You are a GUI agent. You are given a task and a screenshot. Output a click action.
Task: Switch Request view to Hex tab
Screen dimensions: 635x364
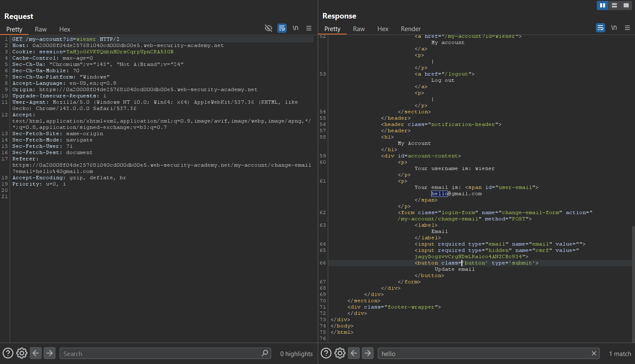65,29
